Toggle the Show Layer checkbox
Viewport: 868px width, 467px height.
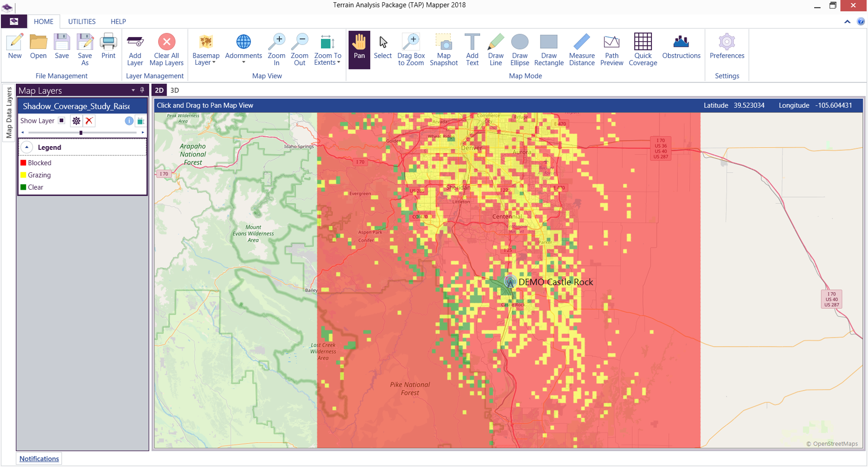[61, 121]
